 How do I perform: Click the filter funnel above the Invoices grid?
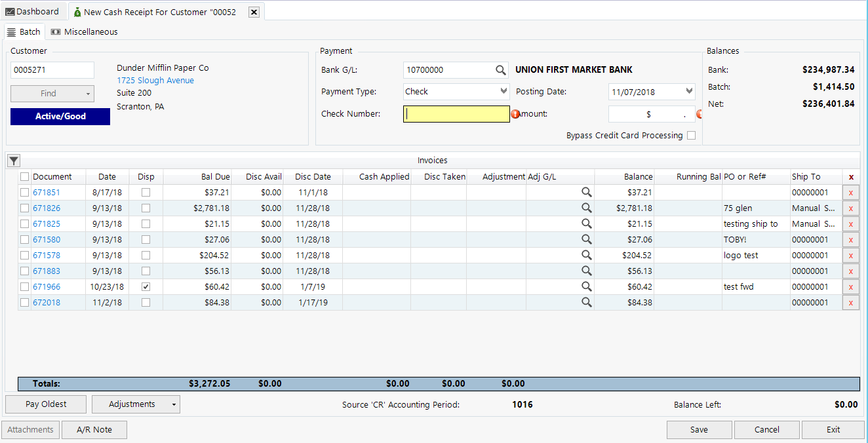14,160
